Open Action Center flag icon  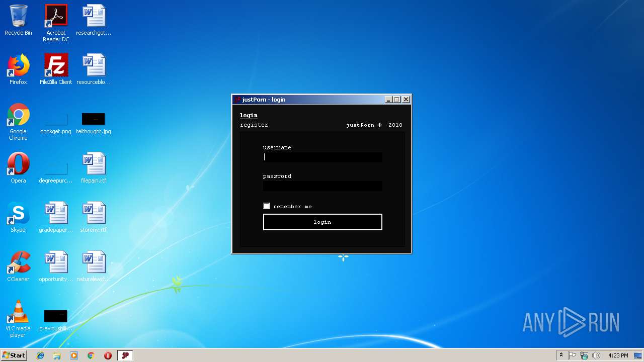pos(572,355)
